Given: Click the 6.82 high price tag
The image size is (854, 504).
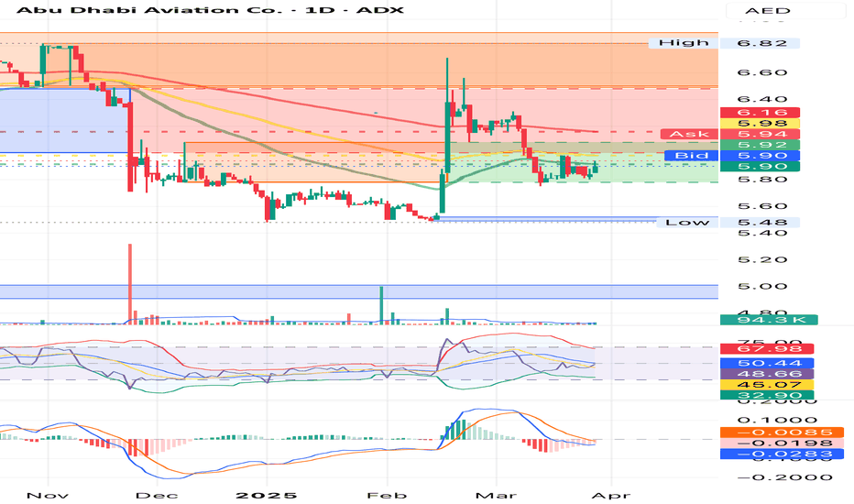Looking at the screenshot, I should pyautogui.click(x=760, y=43).
